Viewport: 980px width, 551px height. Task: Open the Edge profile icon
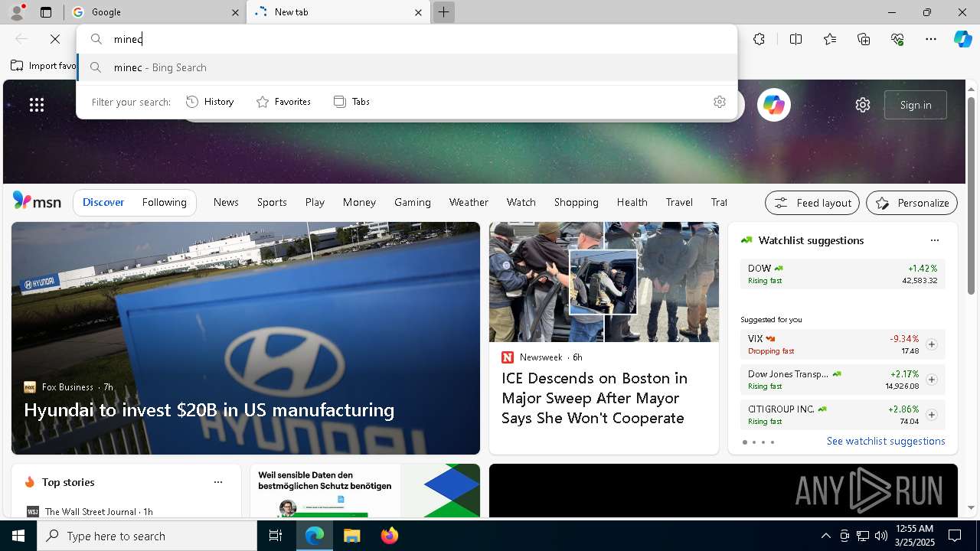point(17,11)
